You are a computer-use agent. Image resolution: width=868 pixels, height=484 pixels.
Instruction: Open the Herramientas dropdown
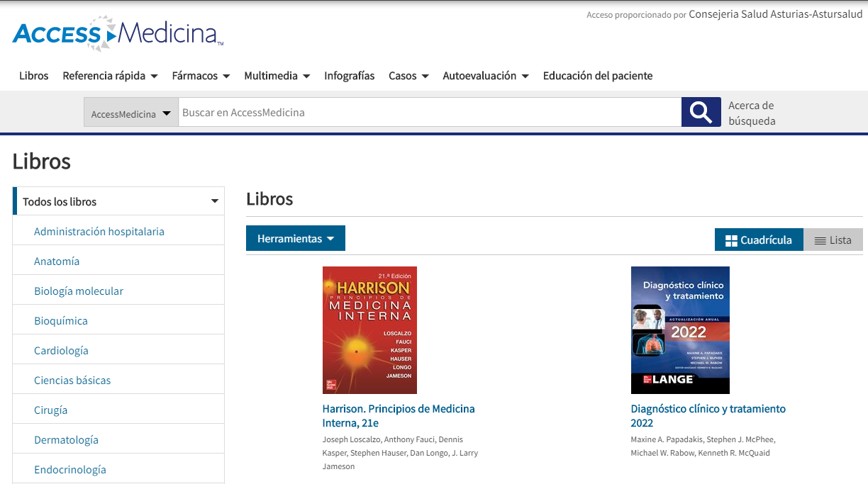(295, 239)
